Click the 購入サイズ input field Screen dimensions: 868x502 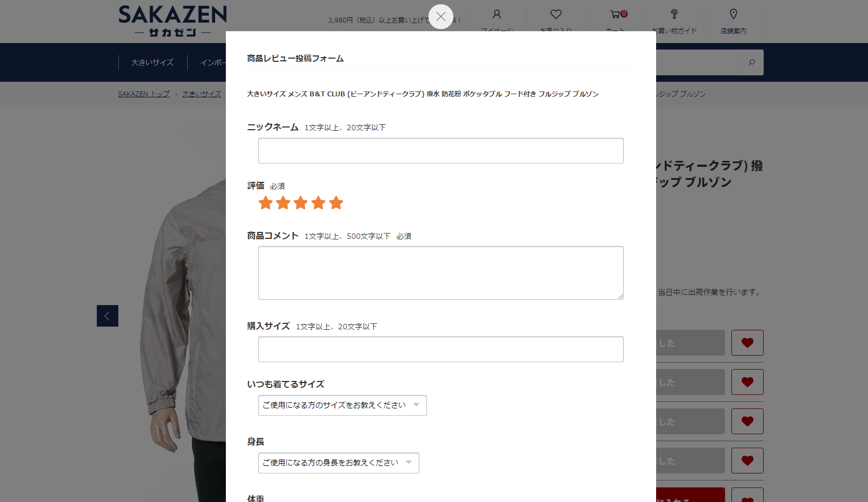click(441, 349)
